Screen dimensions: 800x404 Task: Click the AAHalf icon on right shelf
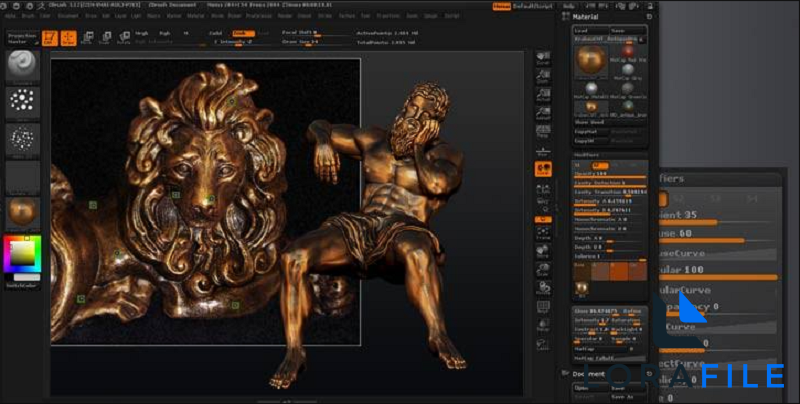[543, 114]
